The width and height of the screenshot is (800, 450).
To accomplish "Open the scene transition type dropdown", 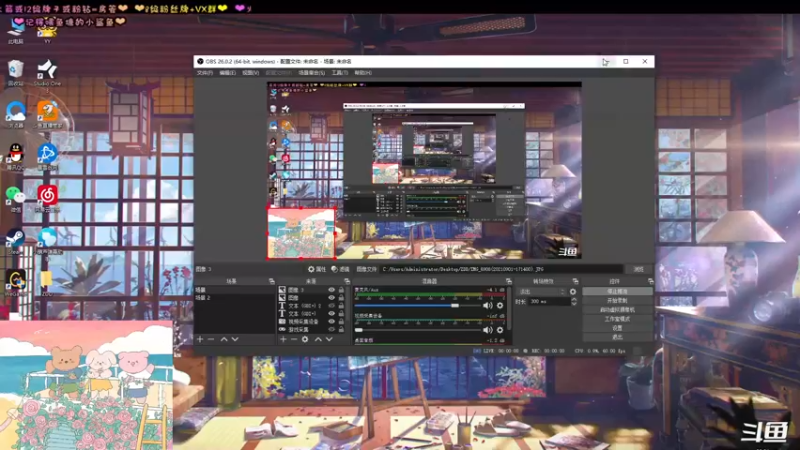I will [x=542, y=292].
